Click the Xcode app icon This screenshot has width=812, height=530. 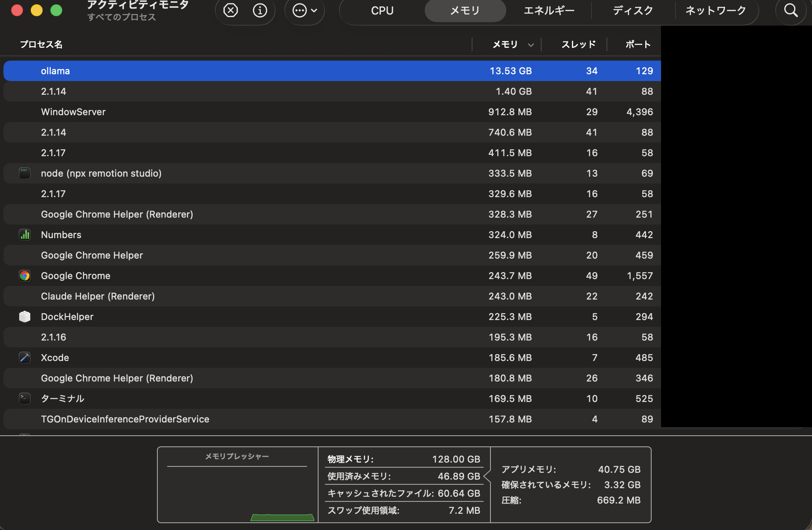(24, 358)
